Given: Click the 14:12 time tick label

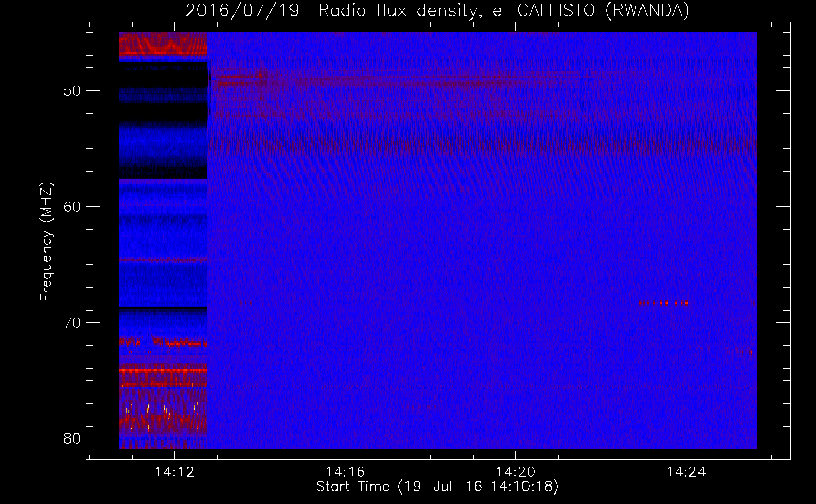Looking at the screenshot, I should 174,472.
